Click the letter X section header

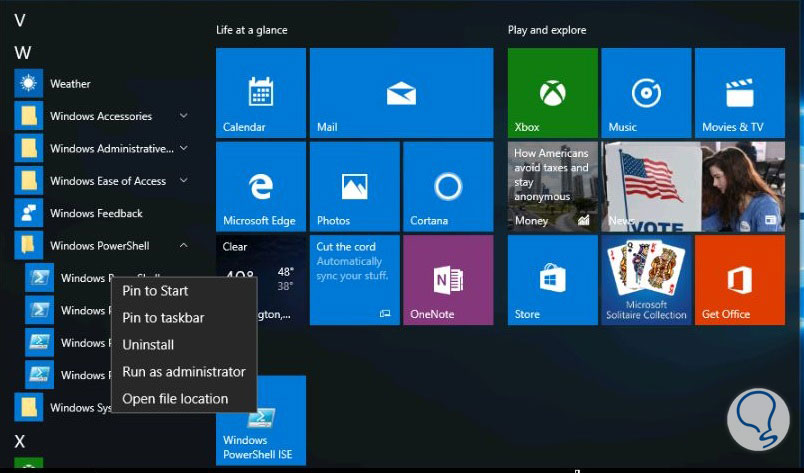(x=19, y=441)
